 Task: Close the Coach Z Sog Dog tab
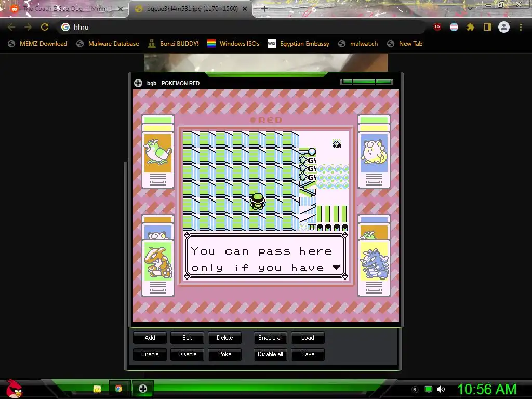pos(121,9)
